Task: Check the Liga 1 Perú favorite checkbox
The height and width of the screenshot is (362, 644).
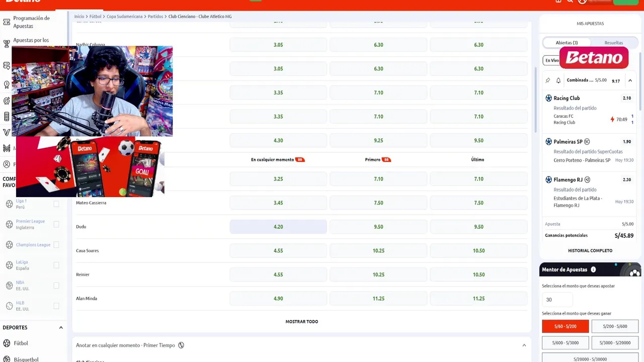Action: pos(56,204)
